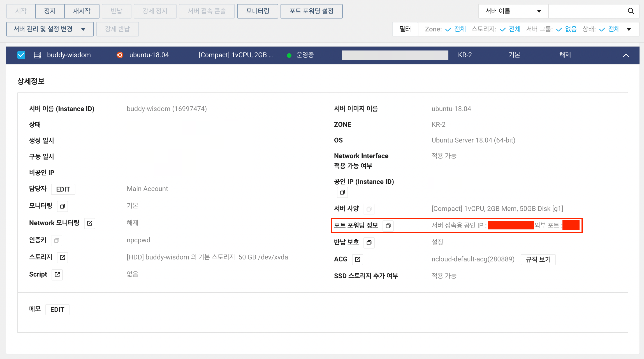Image resolution: width=644 pixels, height=359 pixels.
Task: Click the 스토리지 external link icon
Action: (x=62, y=257)
